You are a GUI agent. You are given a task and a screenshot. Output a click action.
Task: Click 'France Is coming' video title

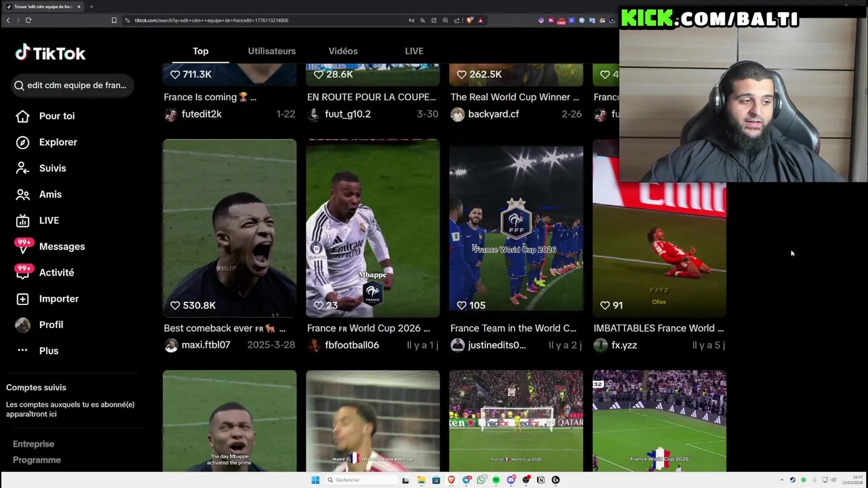coord(210,97)
